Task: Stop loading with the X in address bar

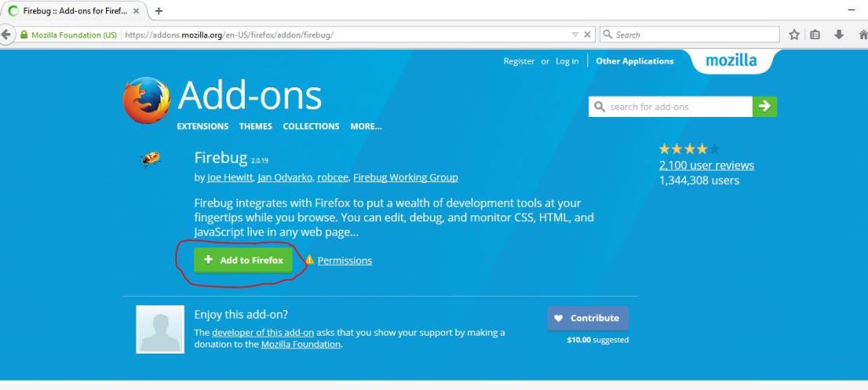Action: [x=587, y=35]
